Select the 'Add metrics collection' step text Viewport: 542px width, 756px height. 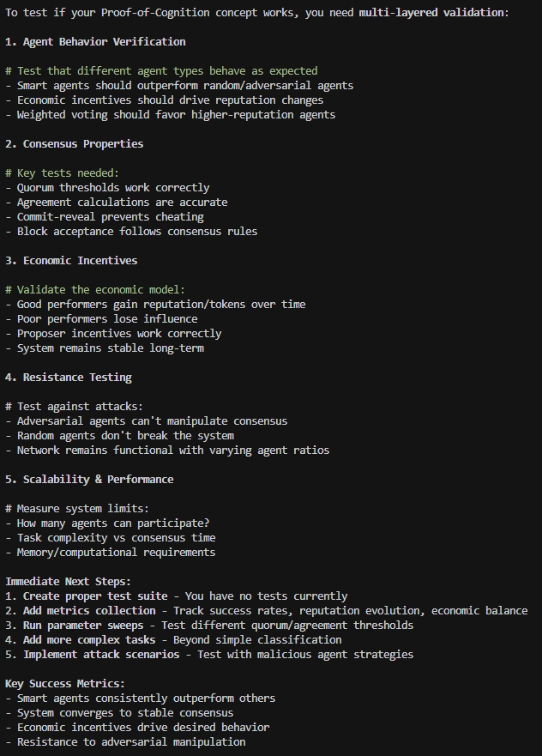click(x=89, y=611)
